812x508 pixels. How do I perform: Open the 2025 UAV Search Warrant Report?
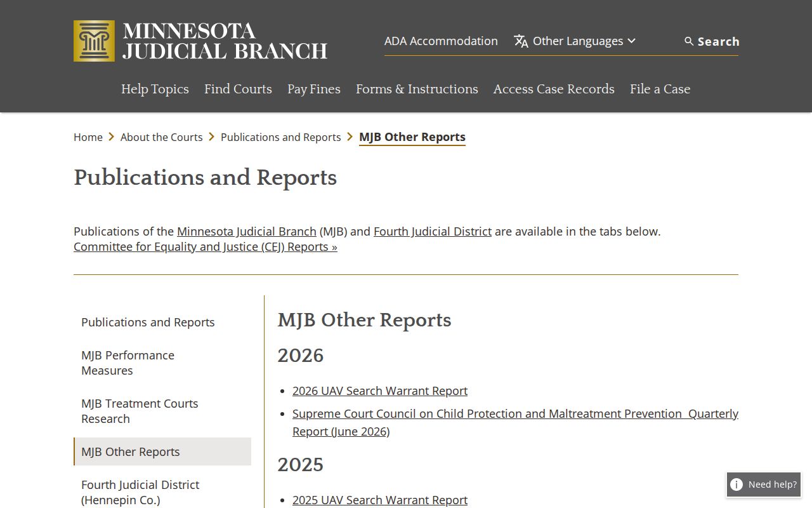click(380, 500)
